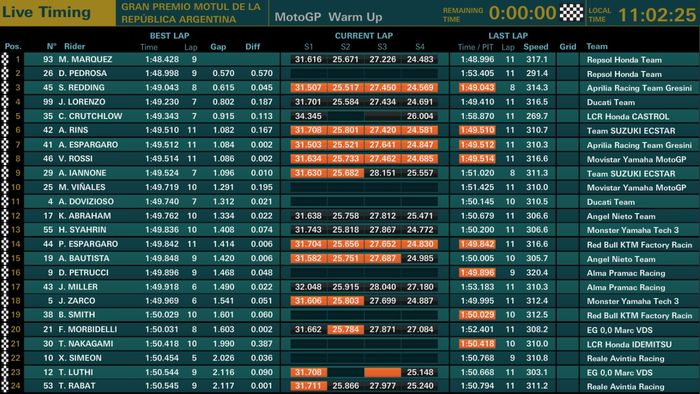Click Ducati Team in Lorenzo's row
The width and height of the screenshot is (700, 394).
[x=611, y=102]
